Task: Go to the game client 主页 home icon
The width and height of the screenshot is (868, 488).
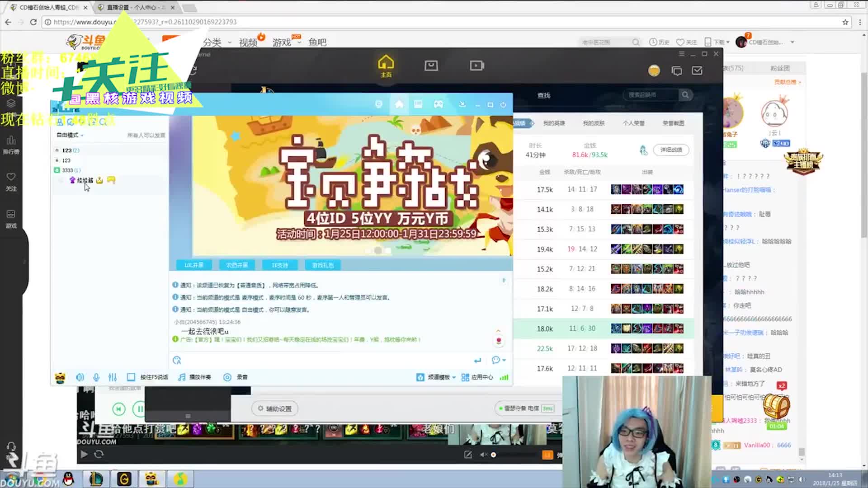Action: (386, 66)
